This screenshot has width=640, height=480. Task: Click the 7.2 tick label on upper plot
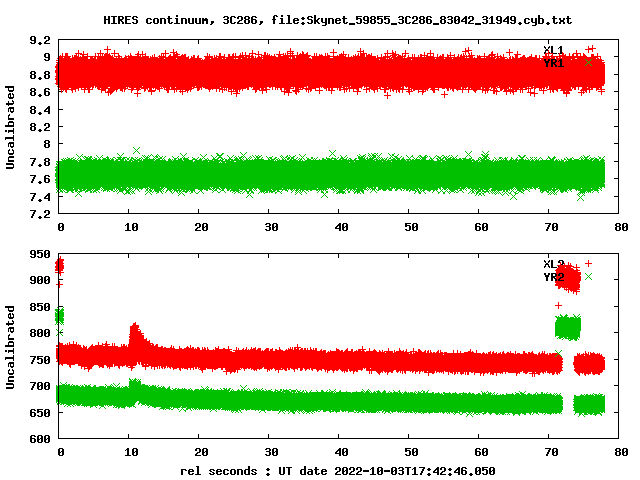40,214
